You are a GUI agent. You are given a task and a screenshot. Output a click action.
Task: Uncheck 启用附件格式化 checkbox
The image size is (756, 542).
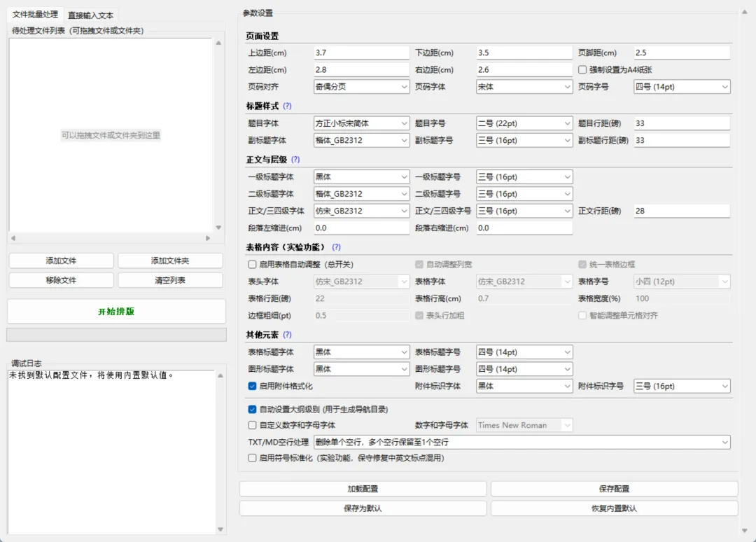(252, 387)
